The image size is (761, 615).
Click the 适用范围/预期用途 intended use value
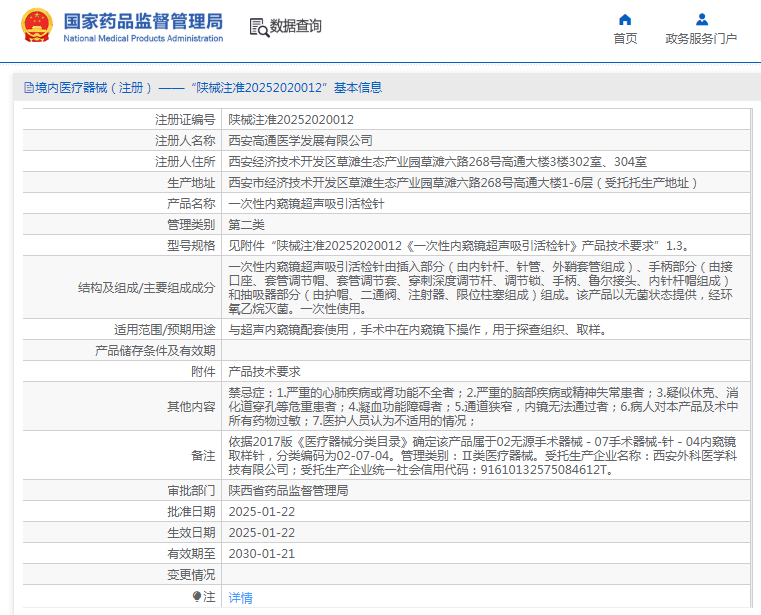tap(418, 330)
